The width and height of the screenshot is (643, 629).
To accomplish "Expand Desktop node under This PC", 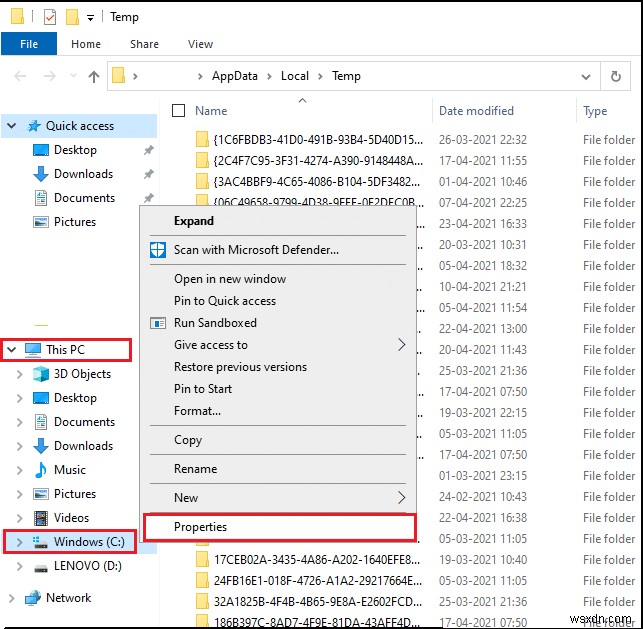I will tap(19, 398).
